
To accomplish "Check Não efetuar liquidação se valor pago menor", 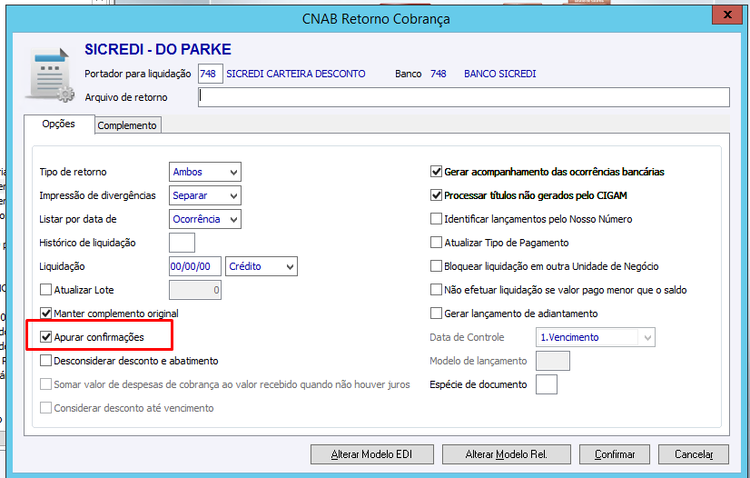I will [x=436, y=289].
